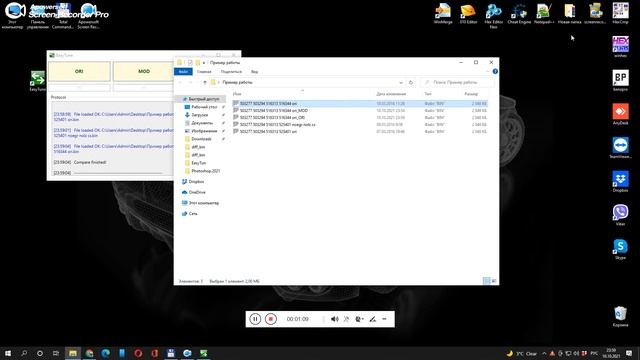
Task: Open Hex Editor Neo desktop shortcut
Action: coord(493,16)
